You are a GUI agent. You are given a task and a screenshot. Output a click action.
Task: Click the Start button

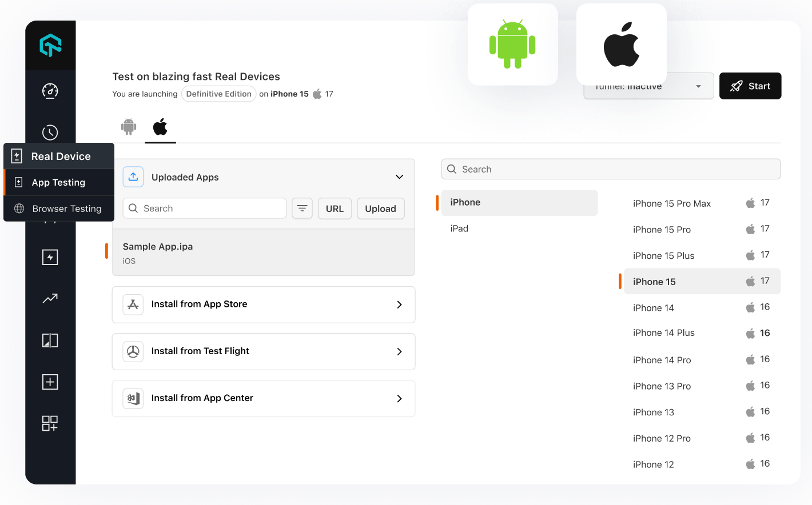[750, 86]
